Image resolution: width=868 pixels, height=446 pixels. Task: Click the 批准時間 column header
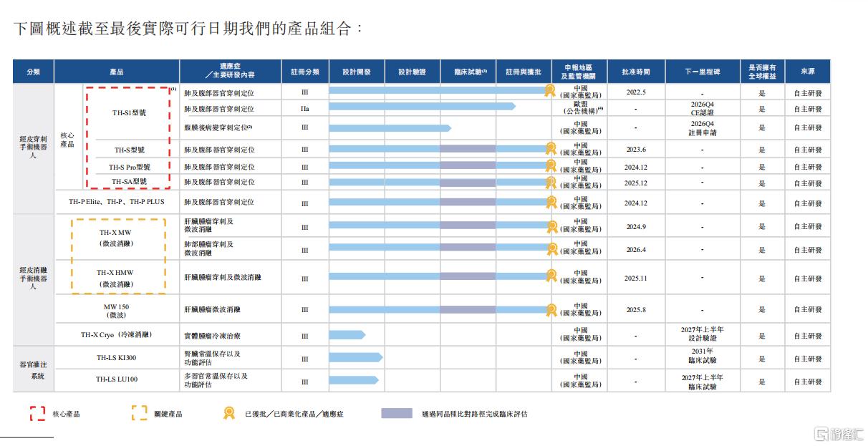coord(636,72)
